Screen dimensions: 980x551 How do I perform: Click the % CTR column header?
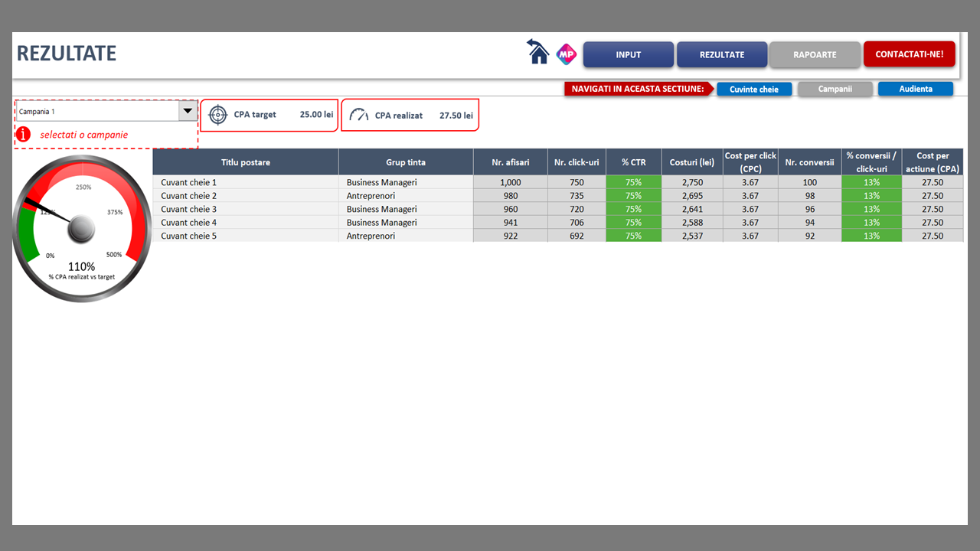[x=633, y=162]
